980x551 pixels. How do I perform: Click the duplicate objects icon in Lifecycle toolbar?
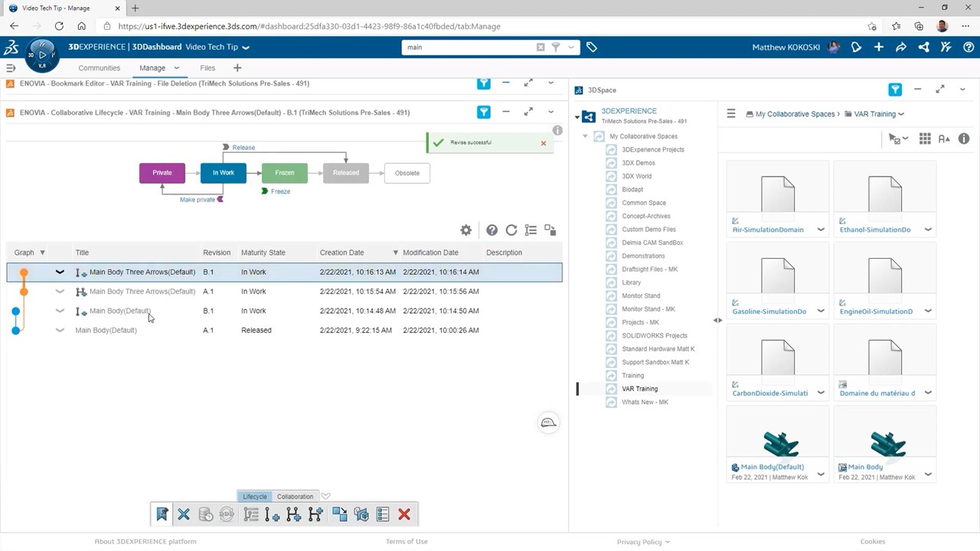coord(361,515)
